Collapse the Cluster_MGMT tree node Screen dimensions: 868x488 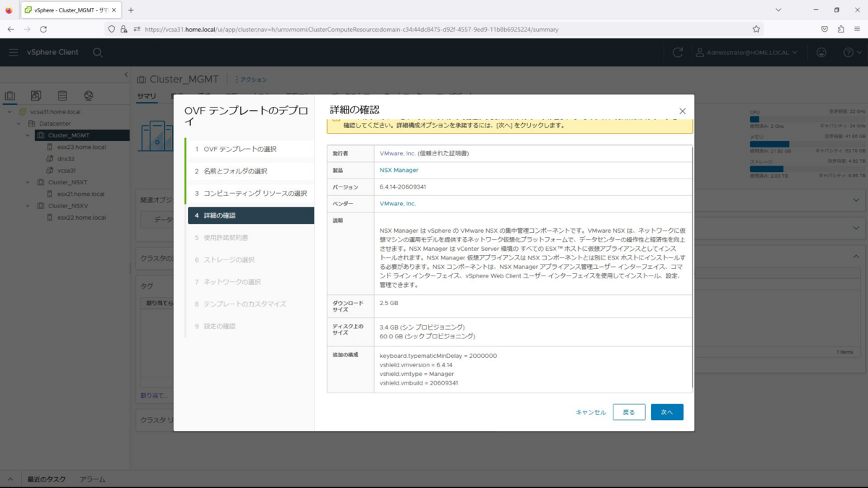[28, 135]
